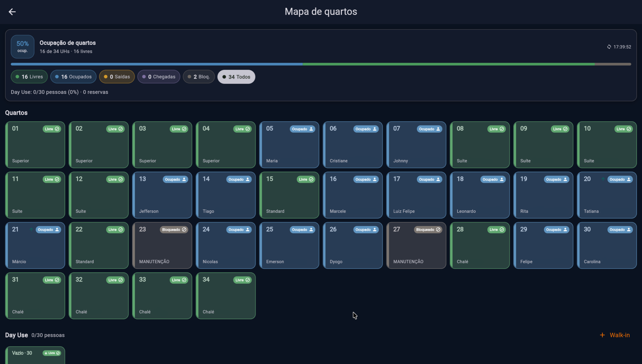
Task: Click the up-arrow icon on room 21
Action: [x=31, y=230]
